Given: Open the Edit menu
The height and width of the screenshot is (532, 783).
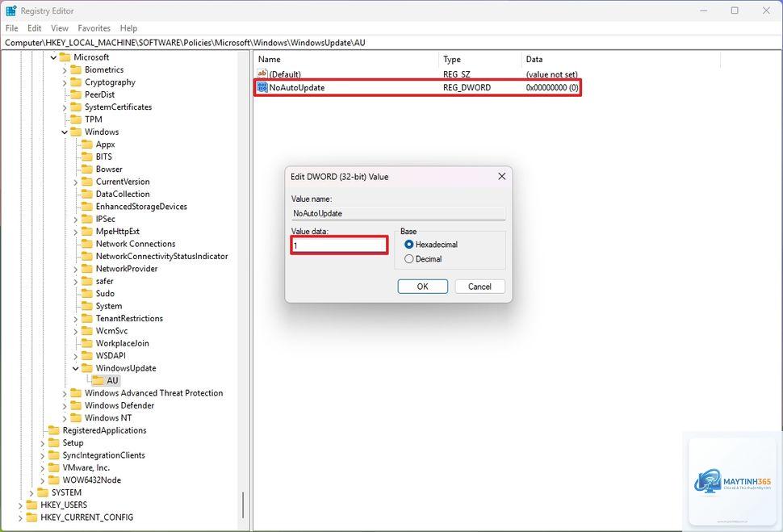Looking at the screenshot, I should click(x=35, y=28).
